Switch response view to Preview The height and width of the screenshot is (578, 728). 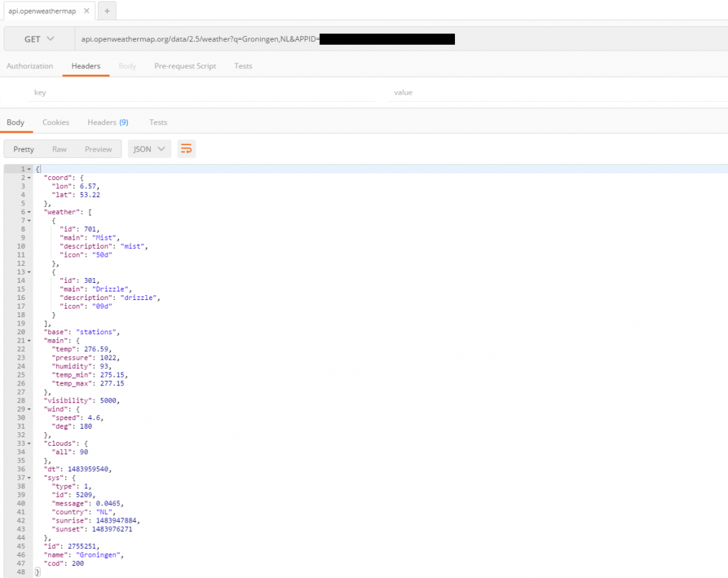[98, 149]
